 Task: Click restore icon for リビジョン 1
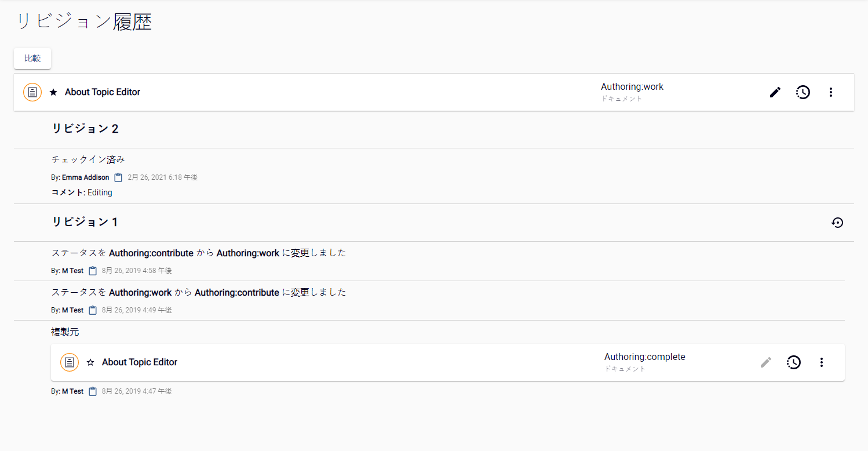coord(837,222)
